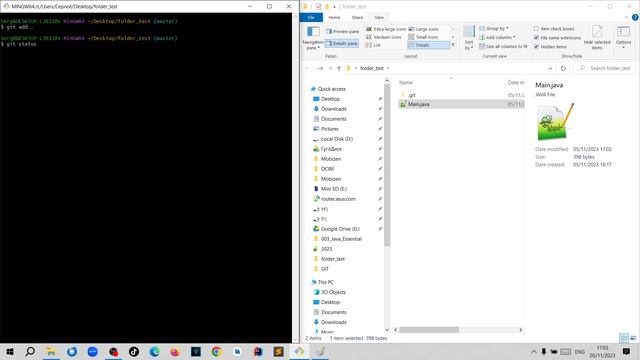Select the Main.java file row
The height and width of the screenshot is (360, 640).
click(x=461, y=104)
